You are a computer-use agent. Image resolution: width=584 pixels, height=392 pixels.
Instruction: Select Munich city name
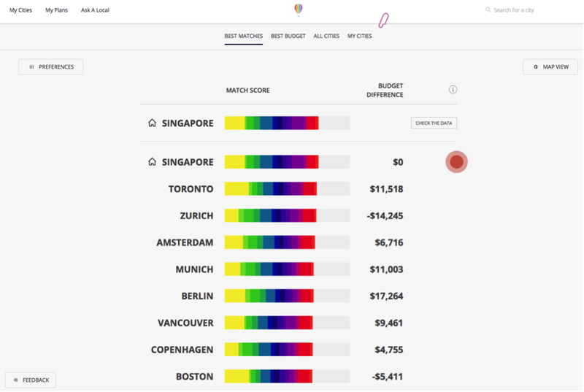[x=194, y=269]
